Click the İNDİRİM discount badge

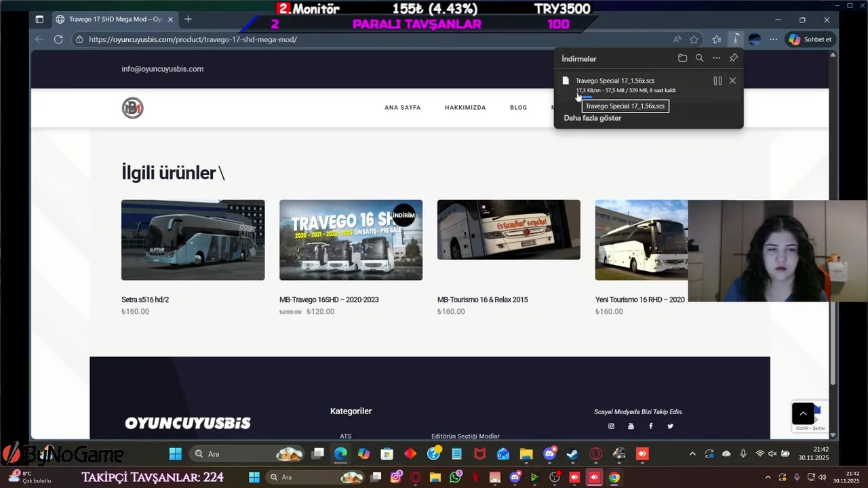coord(404,216)
